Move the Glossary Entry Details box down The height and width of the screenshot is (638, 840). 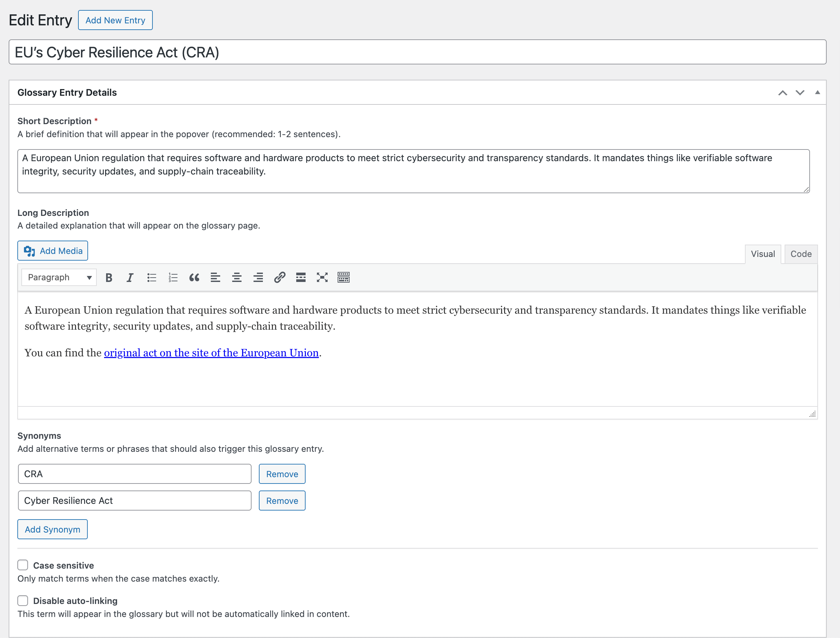[800, 92]
